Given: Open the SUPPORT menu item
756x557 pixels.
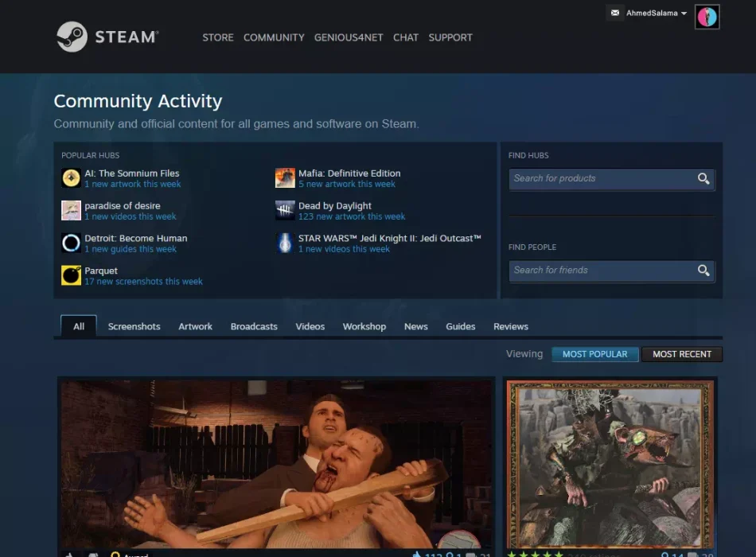Looking at the screenshot, I should pyautogui.click(x=450, y=37).
